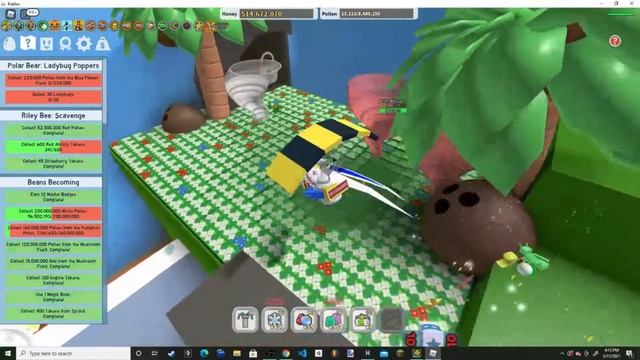The height and width of the screenshot is (360, 640).
Task: Open Visual Studio Code from taskbar
Action: click(302, 353)
